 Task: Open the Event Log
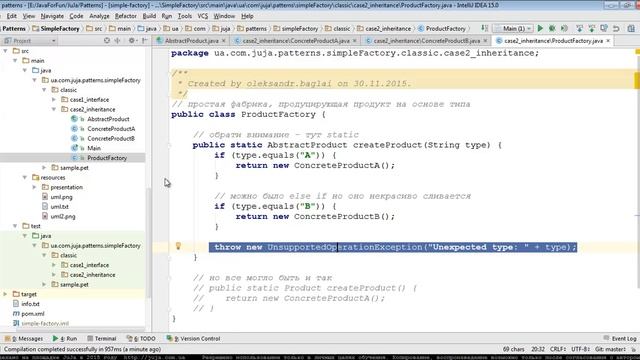click(620, 339)
